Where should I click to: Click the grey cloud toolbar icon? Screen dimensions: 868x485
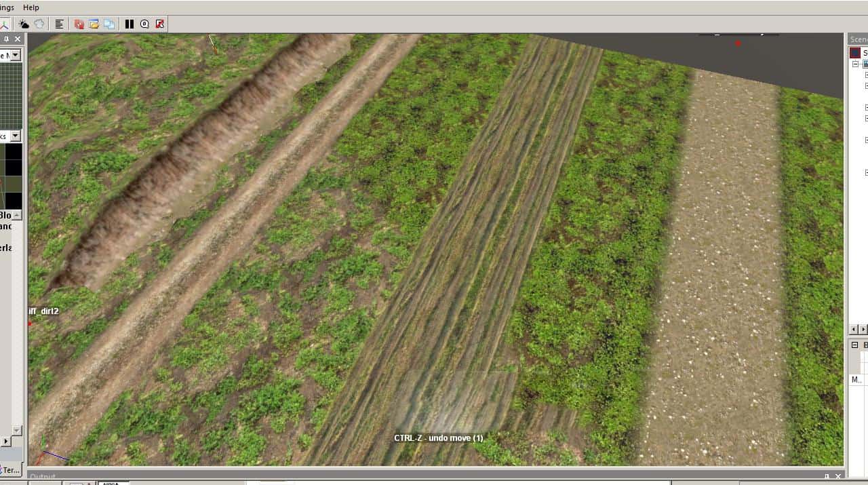[x=39, y=24]
